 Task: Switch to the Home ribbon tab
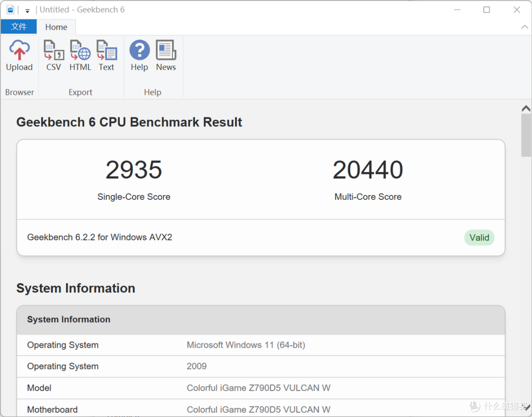[x=56, y=27]
